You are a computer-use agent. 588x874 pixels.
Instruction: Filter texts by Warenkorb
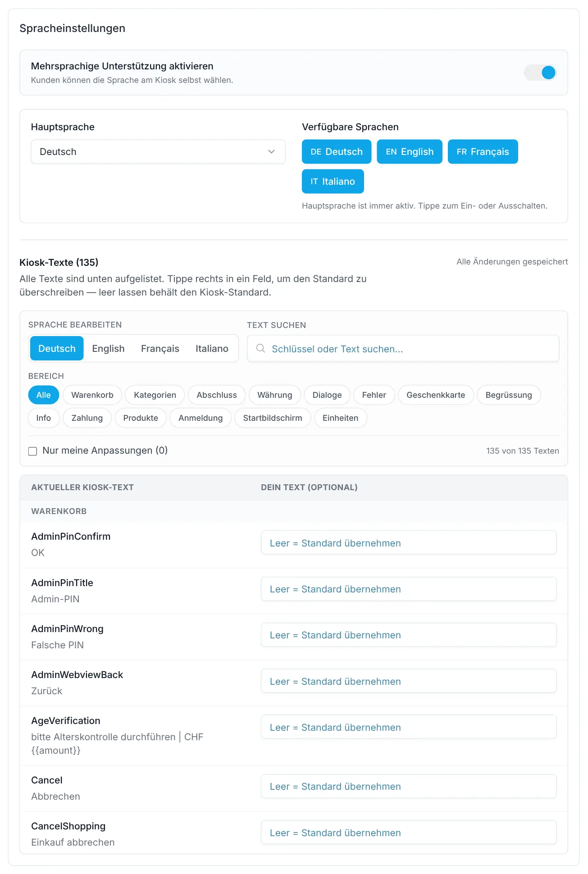click(x=92, y=395)
